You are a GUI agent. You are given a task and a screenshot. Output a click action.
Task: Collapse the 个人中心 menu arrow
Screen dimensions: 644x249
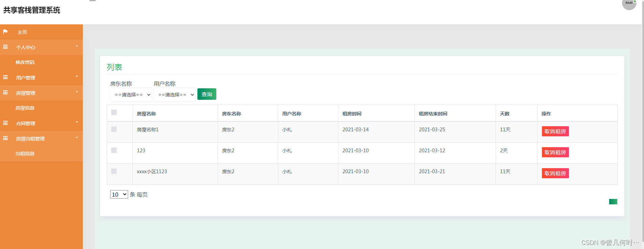[x=77, y=46]
